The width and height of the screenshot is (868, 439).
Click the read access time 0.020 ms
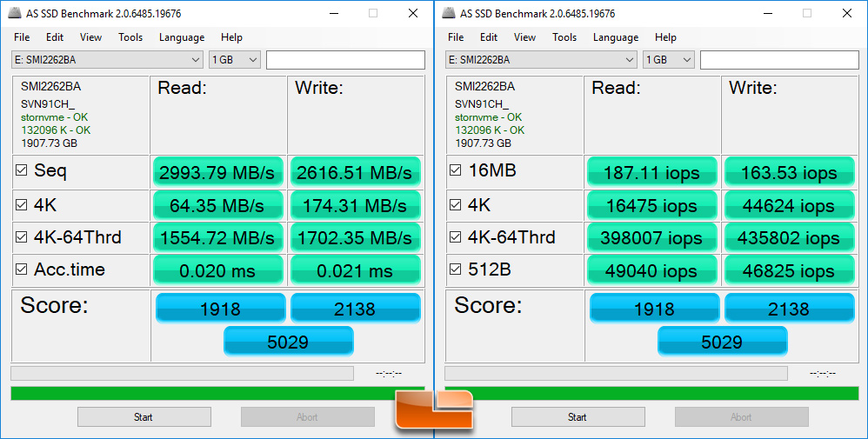pos(217,270)
